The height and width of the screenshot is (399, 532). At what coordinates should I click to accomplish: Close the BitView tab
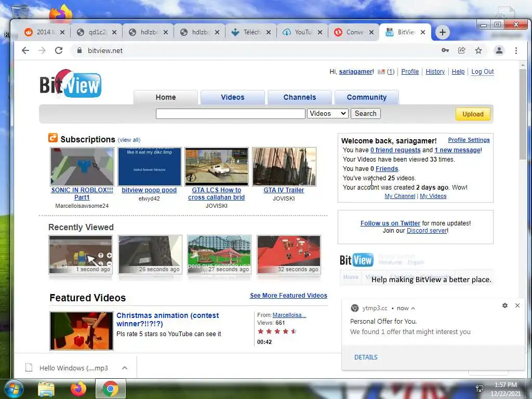(423, 32)
